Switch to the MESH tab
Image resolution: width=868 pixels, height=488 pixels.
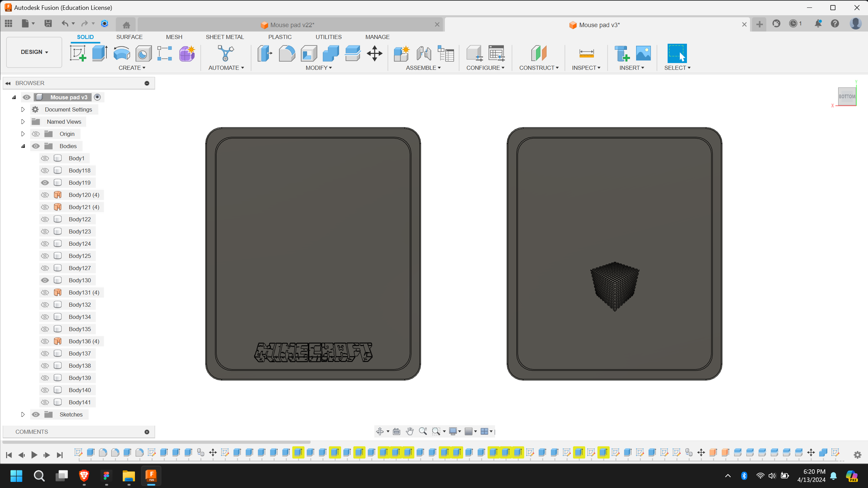tap(174, 37)
